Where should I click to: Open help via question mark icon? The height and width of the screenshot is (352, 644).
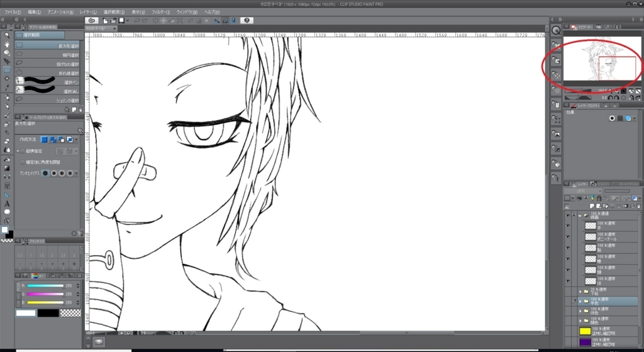coord(247,21)
